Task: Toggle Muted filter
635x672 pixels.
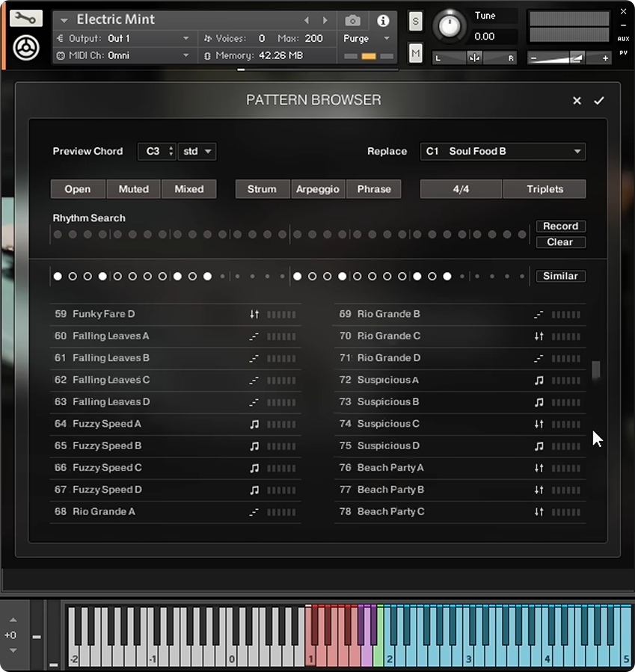Action: pyautogui.click(x=134, y=189)
